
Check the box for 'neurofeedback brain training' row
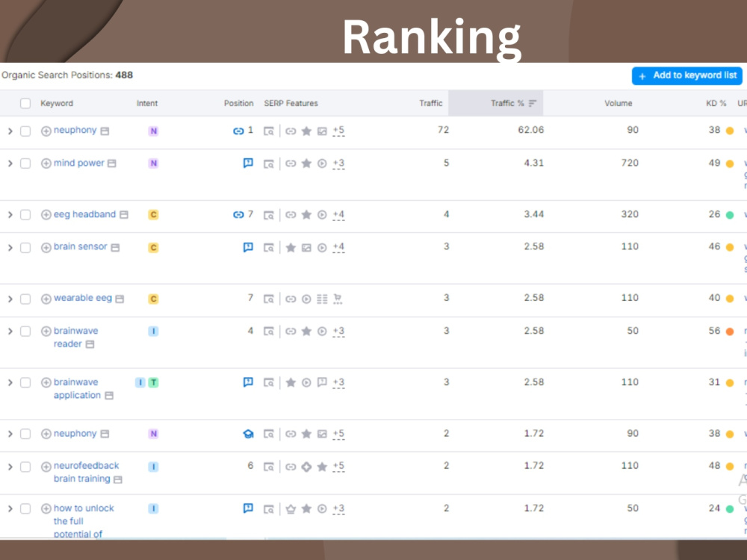click(x=25, y=467)
